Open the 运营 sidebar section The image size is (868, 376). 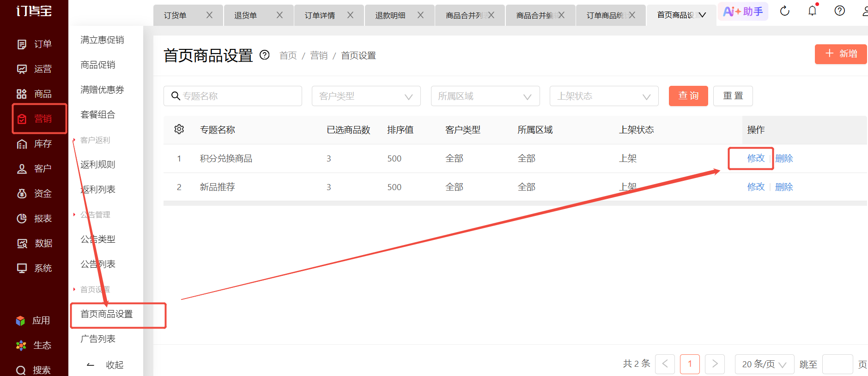[34, 69]
